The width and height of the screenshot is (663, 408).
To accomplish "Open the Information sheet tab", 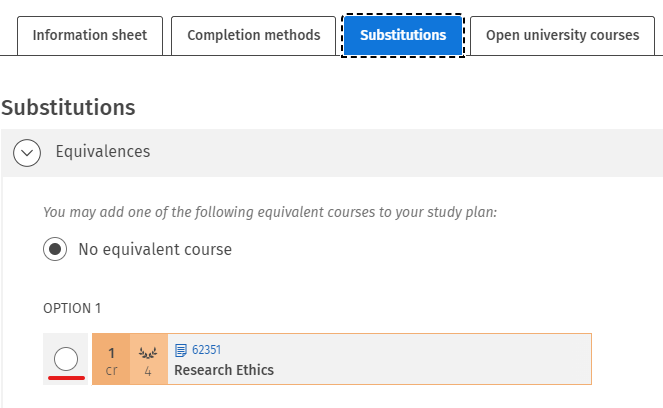I will [89, 35].
